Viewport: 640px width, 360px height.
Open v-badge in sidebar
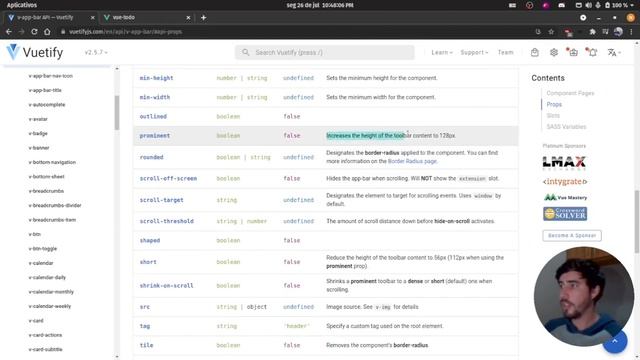[38, 133]
